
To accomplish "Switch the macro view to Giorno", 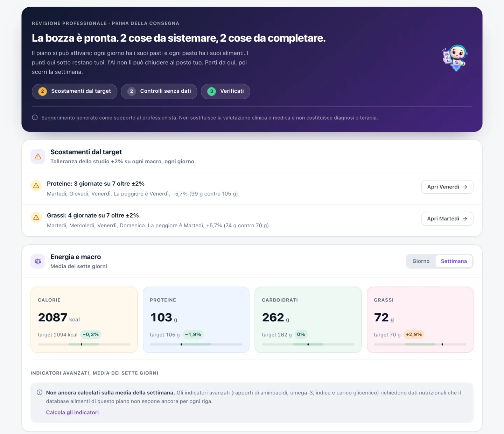I will pos(421,261).
